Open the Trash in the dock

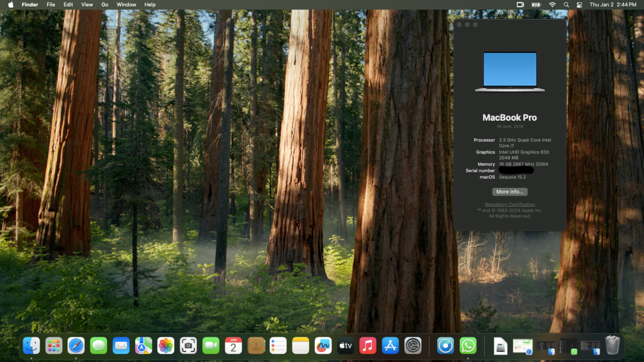613,345
